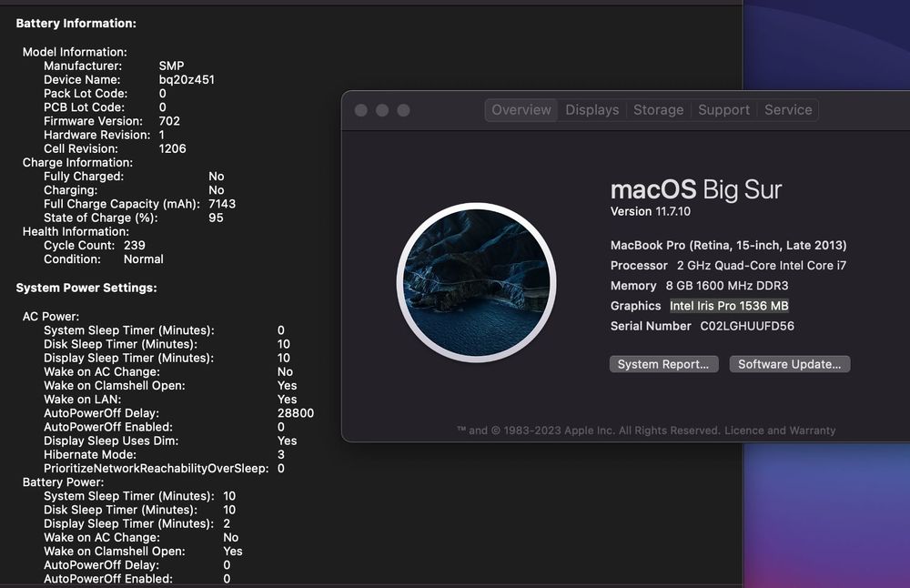910x588 pixels.
Task: Click the 2 GHz Quad-Core Intel Core i7 value
Action: click(x=762, y=265)
